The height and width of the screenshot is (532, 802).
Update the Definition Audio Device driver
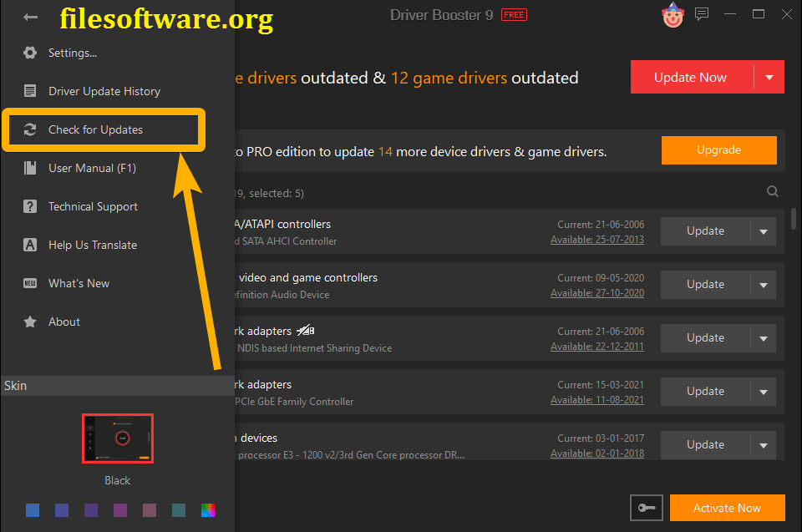705,285
